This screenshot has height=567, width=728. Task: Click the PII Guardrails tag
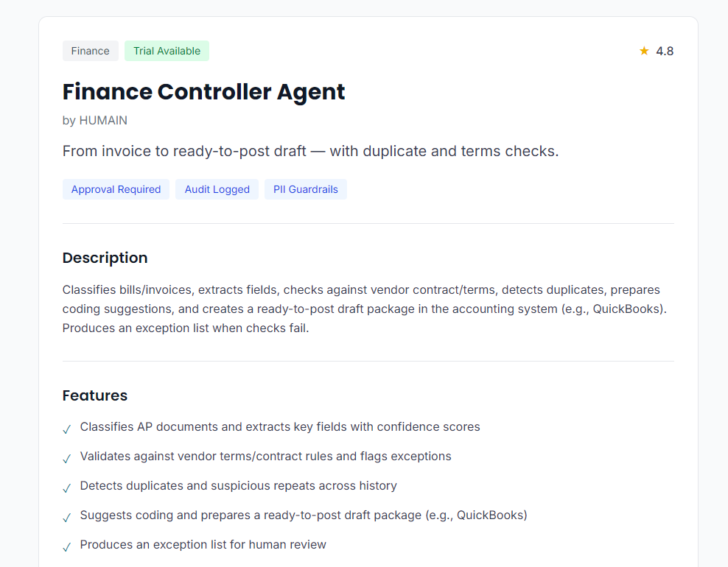point(305,189)
